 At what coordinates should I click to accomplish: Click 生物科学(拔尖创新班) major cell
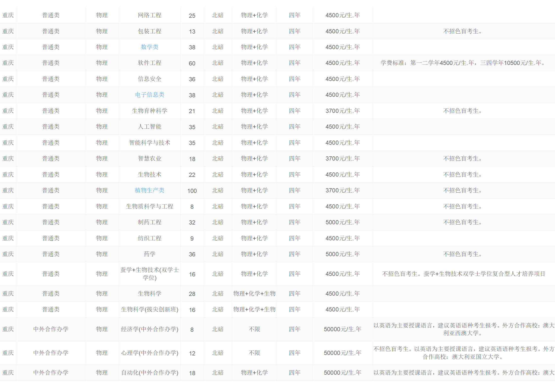[x=150, y=309]
